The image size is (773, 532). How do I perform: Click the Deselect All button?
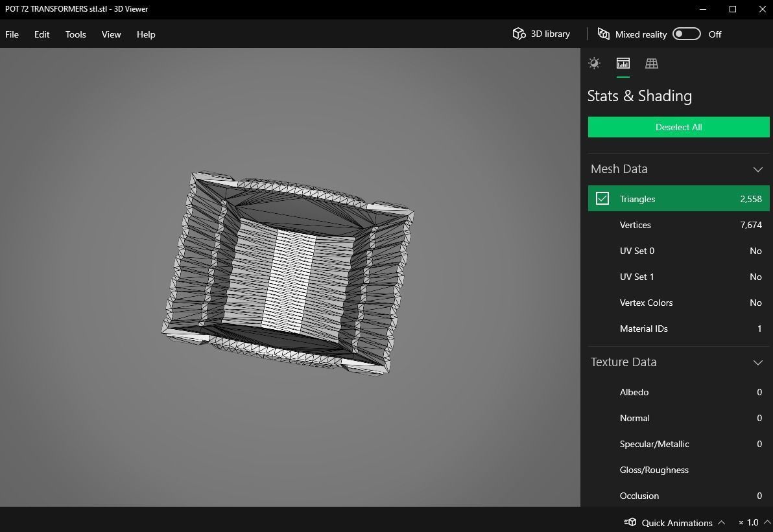click(678, 127)
